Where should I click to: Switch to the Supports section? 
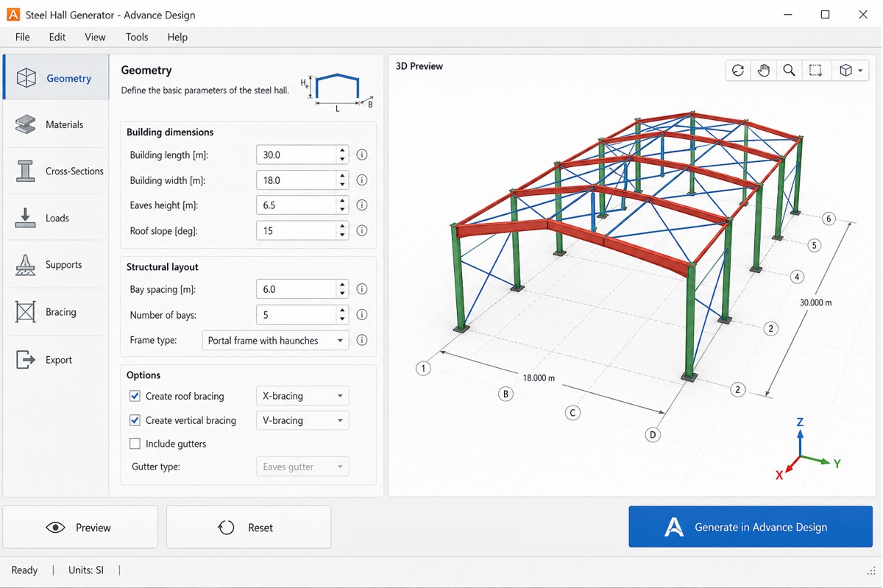tap(56, 264)
